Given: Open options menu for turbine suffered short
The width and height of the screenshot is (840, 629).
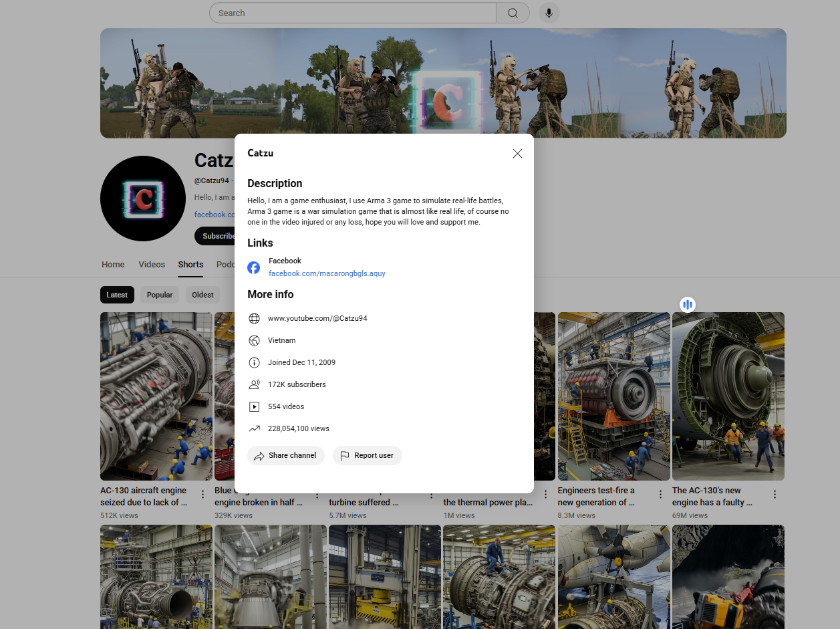Looking at the screenshot, I should [x=432, y=495].
